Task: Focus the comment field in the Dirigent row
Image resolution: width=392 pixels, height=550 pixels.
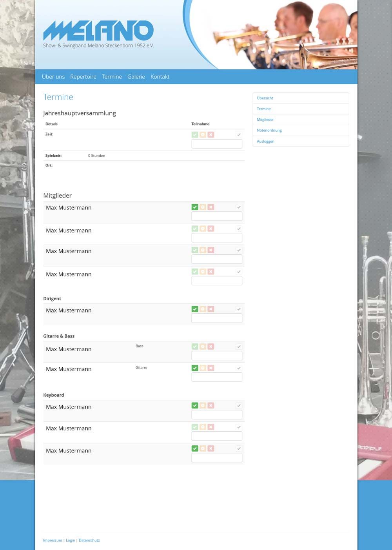Action: [217, 318]
